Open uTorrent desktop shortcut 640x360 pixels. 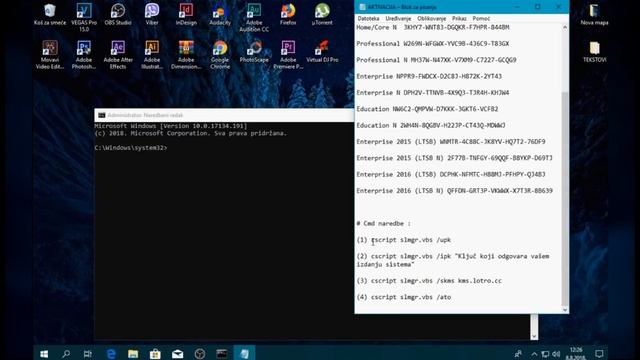(x=322, y=14)
